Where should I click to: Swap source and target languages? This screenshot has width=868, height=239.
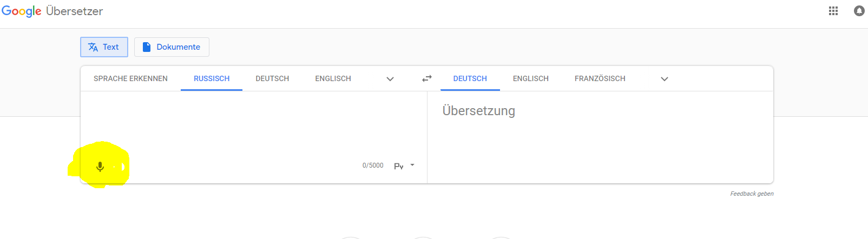(x=427, y=78)
